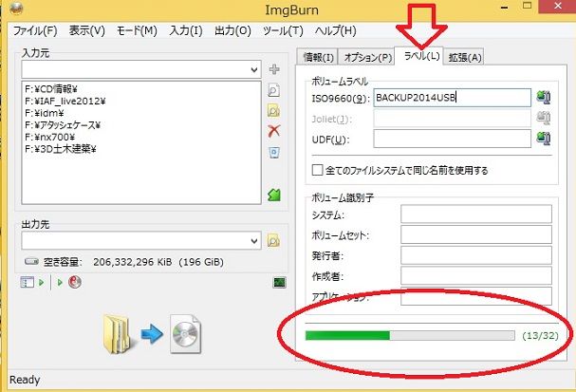Screen dimensions: 576x392
Task: Maximize the ImgBurn window
Action: point(528,6)
